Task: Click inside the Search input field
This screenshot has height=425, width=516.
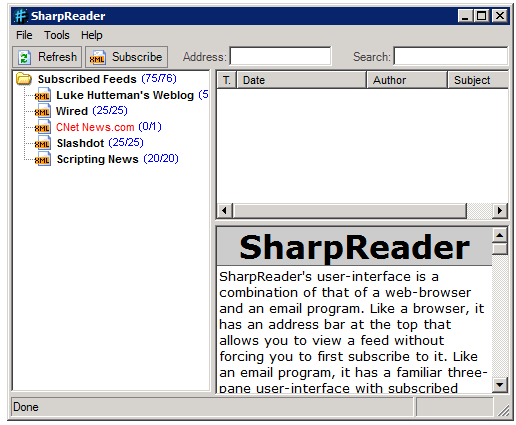Action: [x=451, y=56]
